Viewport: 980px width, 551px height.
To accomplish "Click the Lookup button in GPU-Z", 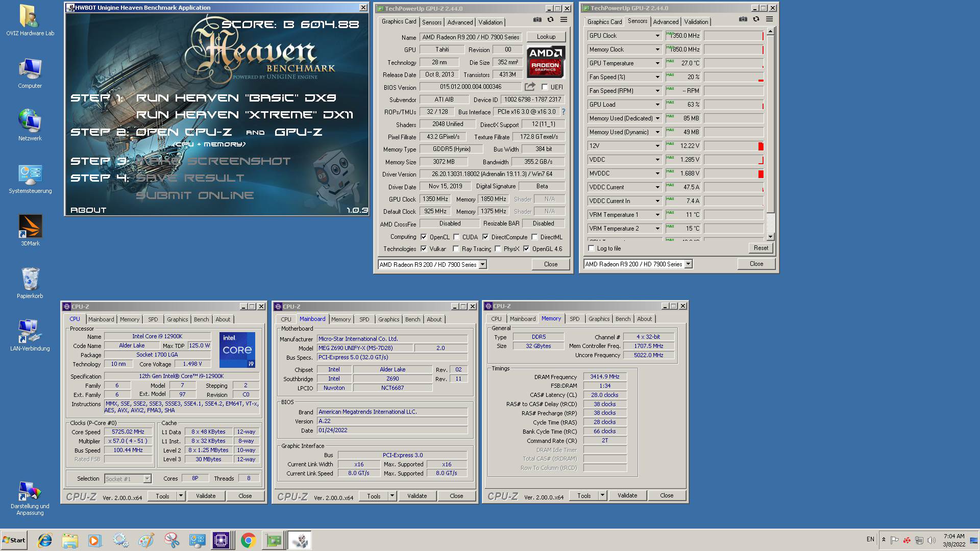I will coord(546,37).
